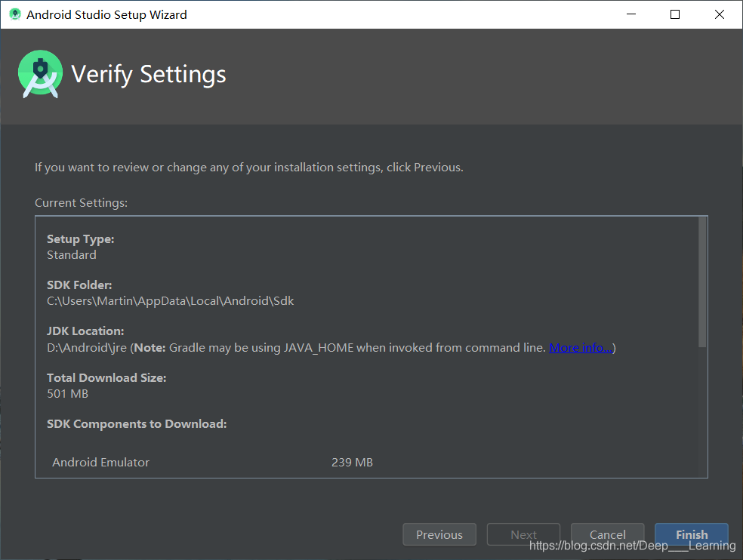Screen dimensions: 743x560
Task: Click the Setup Type heading
Action: coord(81,239)
